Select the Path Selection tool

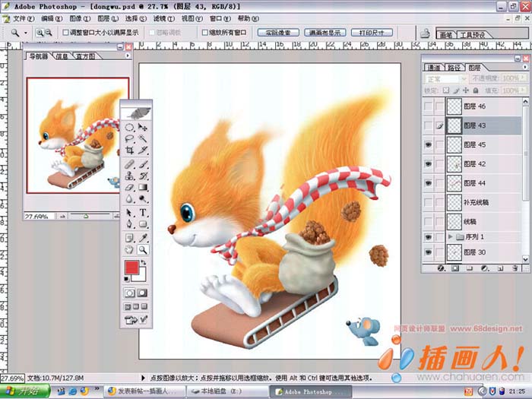129,213
